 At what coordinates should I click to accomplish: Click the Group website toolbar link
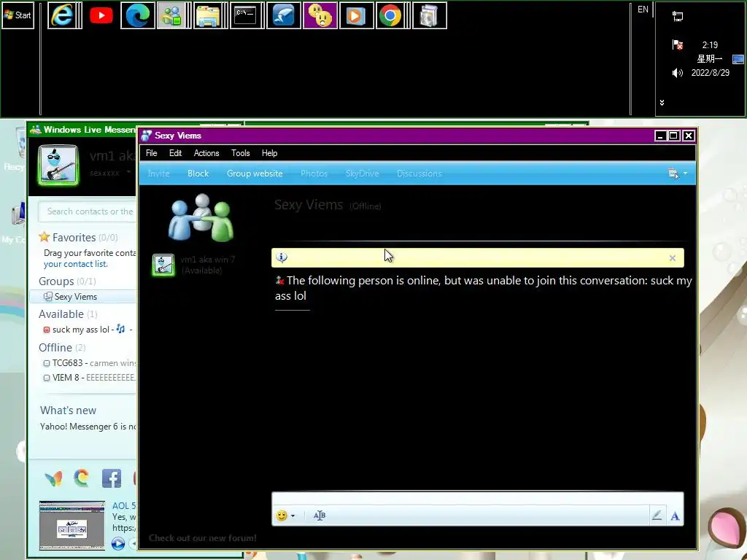(255, 174)
